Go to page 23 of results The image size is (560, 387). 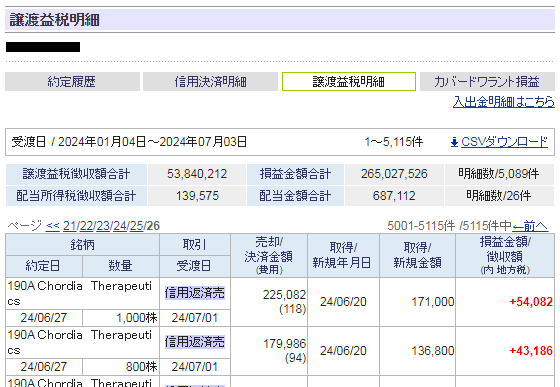pos(104,226)
